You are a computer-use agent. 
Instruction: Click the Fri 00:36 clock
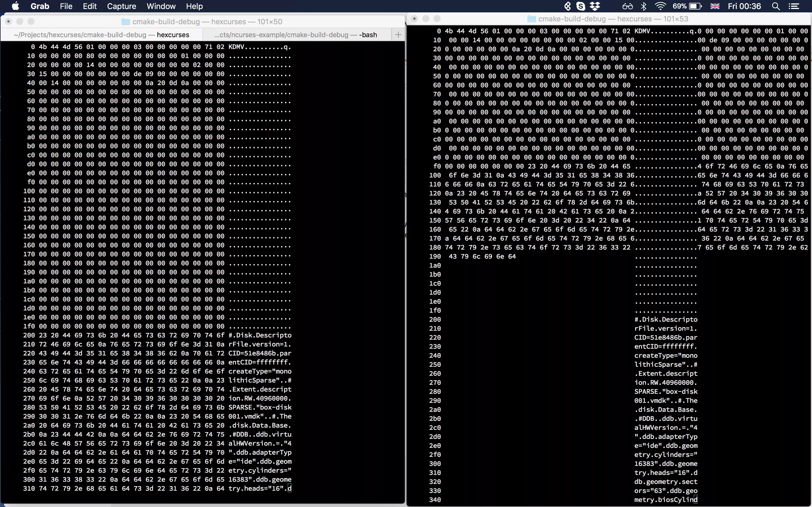pos(744,6)
